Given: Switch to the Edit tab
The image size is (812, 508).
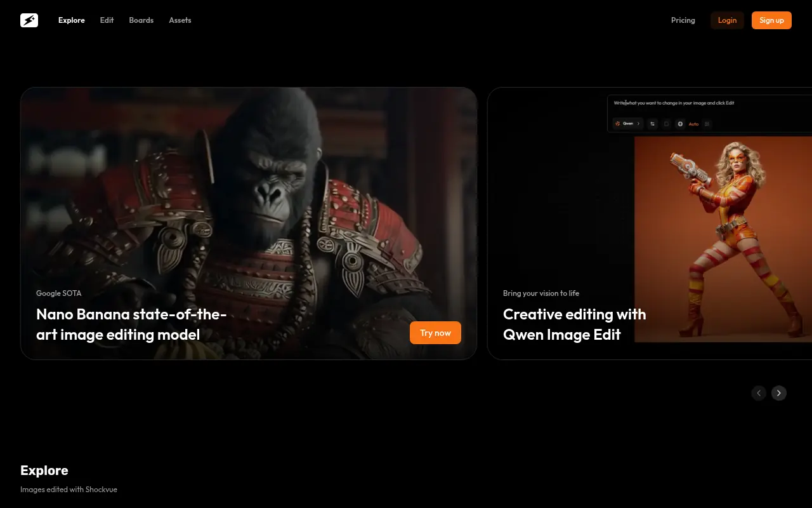Looking at the screenshot, I should pyautogui.click(x=107, y=20).
